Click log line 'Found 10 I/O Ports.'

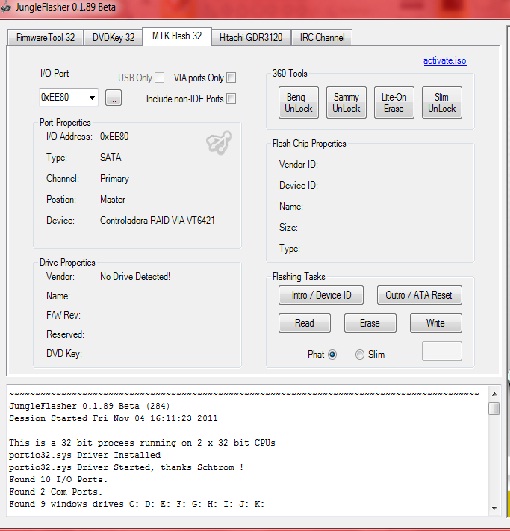pos(58,480)
